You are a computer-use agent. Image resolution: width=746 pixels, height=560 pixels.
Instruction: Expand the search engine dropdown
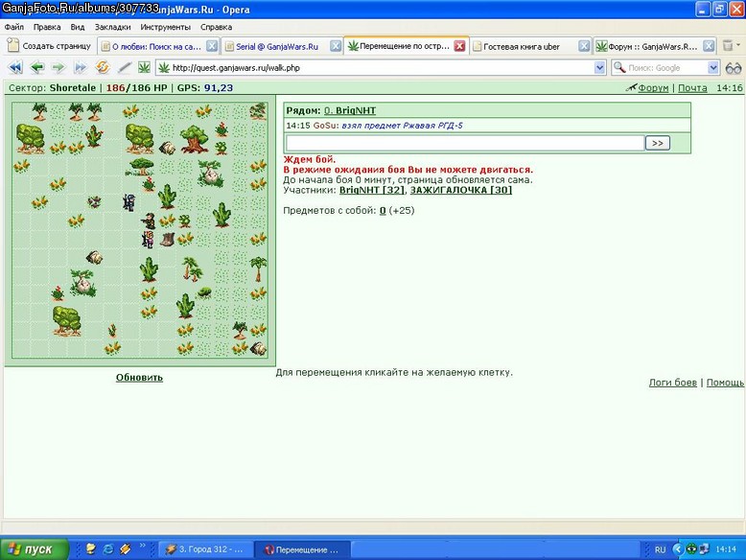[712, 67]
